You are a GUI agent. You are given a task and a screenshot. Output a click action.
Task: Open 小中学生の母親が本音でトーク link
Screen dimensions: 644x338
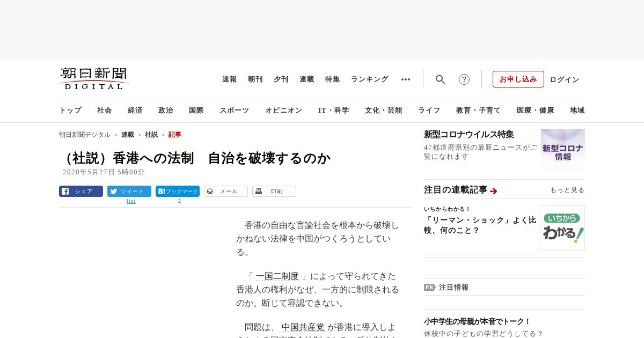click(x=477, y=321)
